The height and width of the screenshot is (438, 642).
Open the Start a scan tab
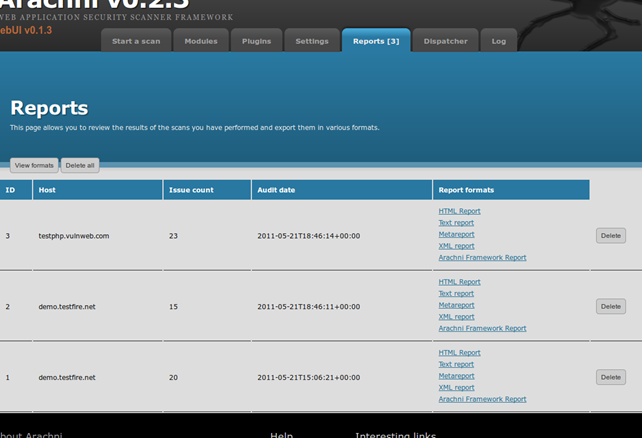coord(136,41)
